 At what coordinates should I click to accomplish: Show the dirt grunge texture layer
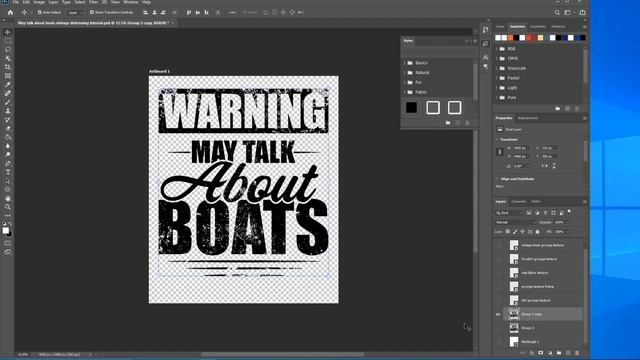click(x=498, y=300)
